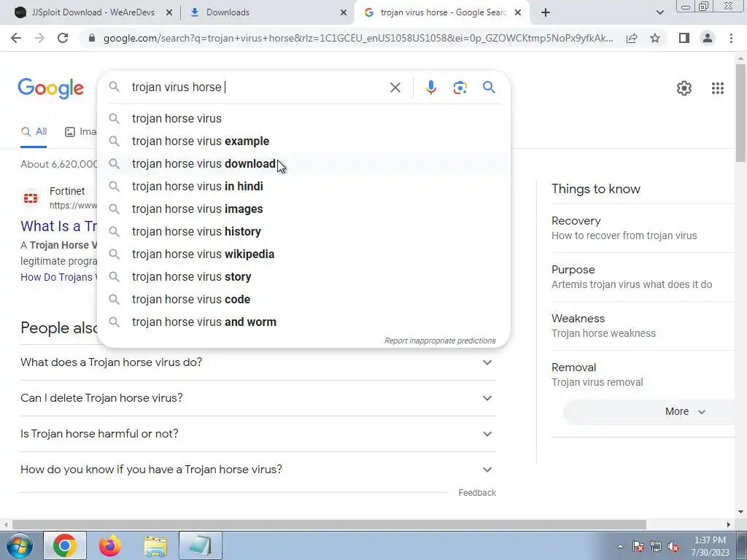Show hidden tray icons arrow
The height and width of the screenshot is (560, 747).
[x=620, y=547]
